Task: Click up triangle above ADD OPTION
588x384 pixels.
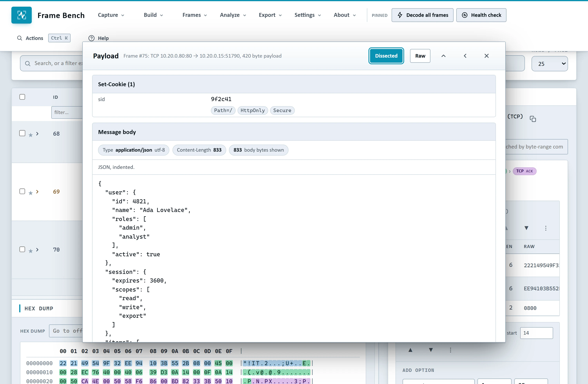Action: [410, 350]
